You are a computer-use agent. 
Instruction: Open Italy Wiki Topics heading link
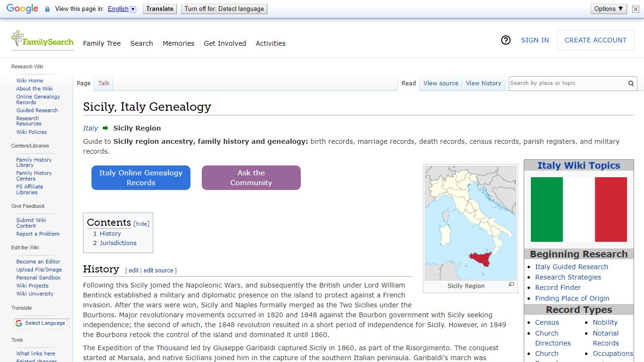click(x=579, y=165)
